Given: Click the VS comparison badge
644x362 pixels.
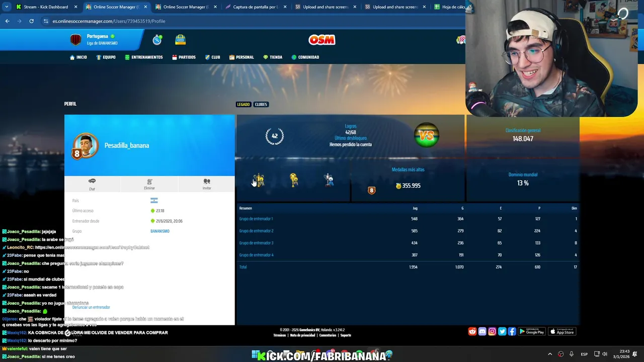Looking at the screenshot, I should click(x=426, y=136).
